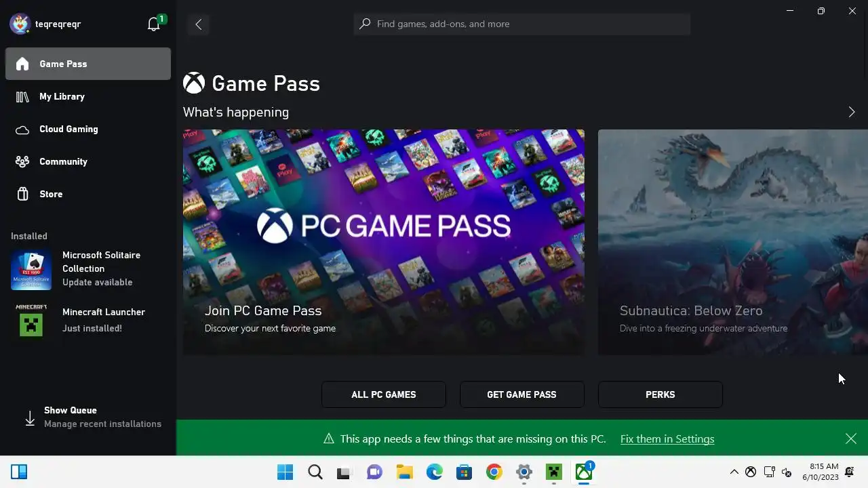
Task: Open Subnautica: Below Zero banner
Action: (733, 242)
